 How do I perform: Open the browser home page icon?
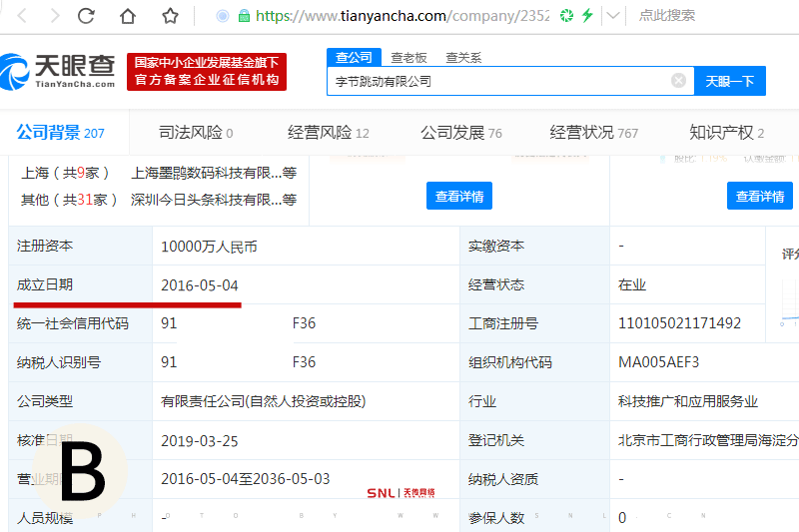[x=128, y=16]
